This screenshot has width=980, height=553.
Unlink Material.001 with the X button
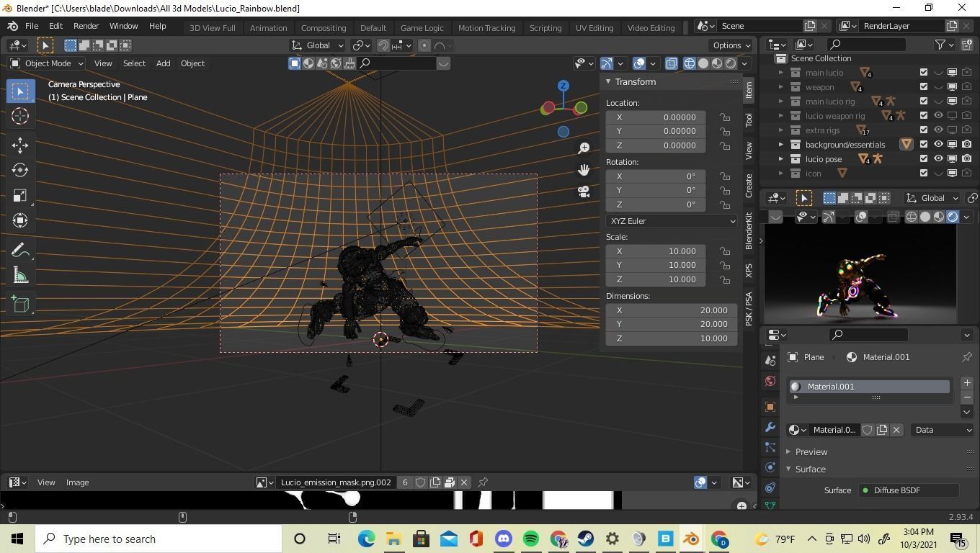(896, 430)
